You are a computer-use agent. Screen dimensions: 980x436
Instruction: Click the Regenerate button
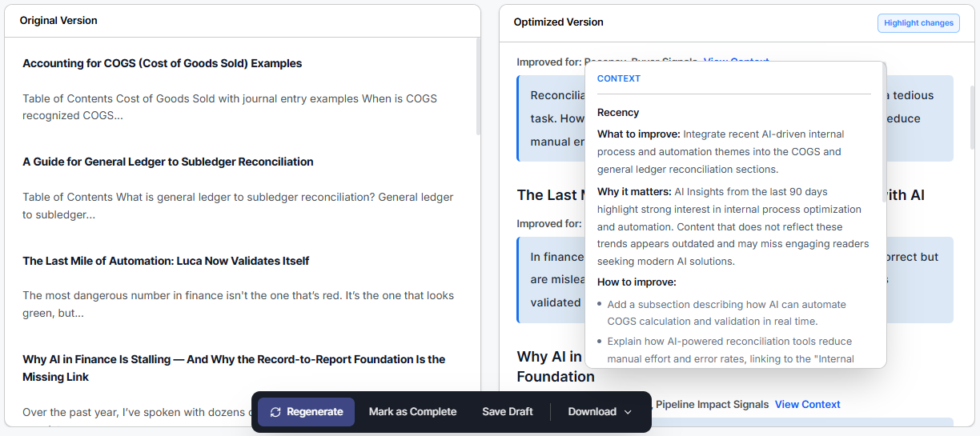point(306,412)
